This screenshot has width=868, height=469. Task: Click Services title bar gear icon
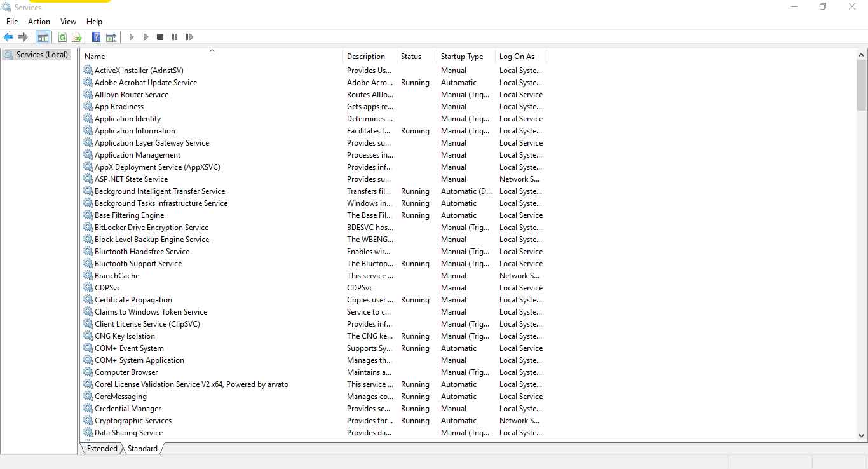tap(7, 8)
